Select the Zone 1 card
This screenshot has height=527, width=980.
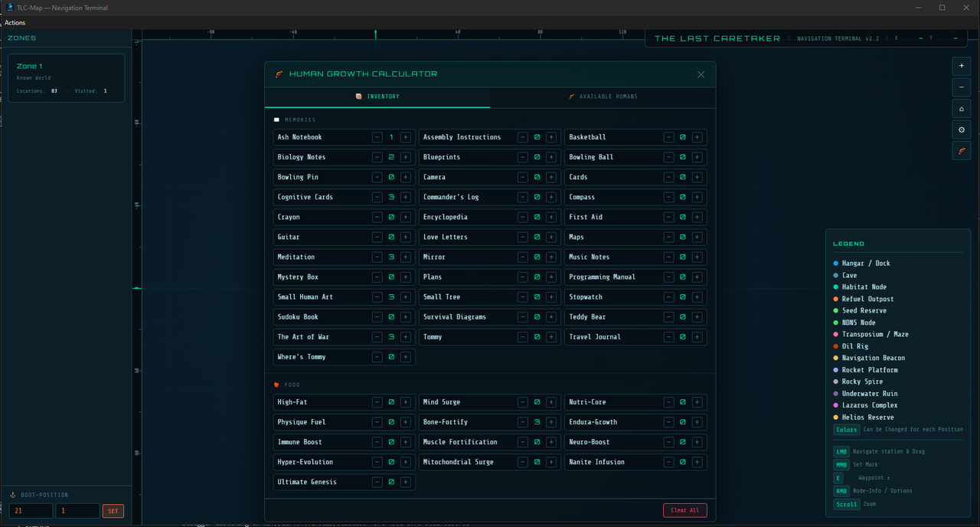(x=66, y=78)
